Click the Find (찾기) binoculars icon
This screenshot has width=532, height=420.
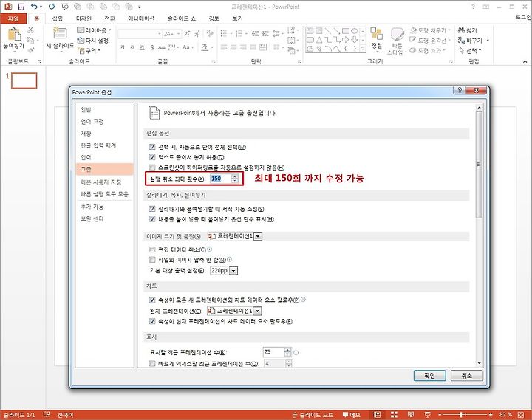[461, 30]
